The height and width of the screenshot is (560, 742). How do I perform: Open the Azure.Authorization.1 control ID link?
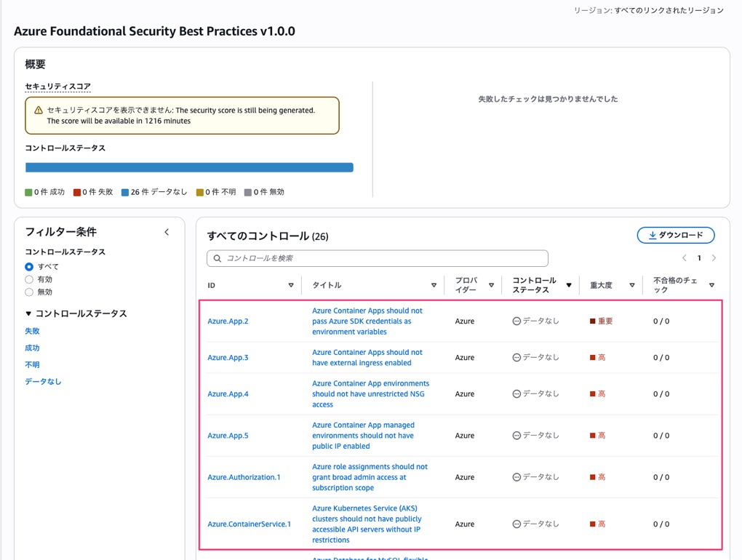click(x=244, y=477)
